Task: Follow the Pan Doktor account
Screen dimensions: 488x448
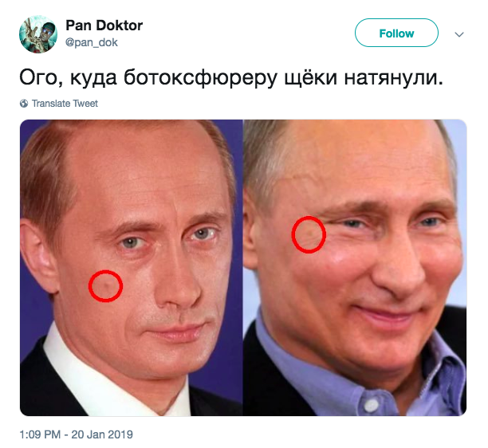Action: (396, 33)
